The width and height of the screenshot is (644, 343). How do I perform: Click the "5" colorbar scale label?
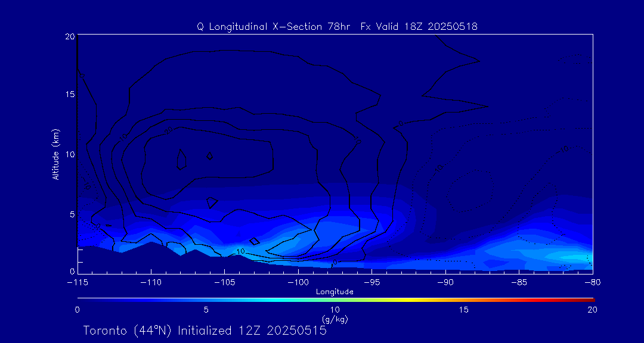tap(206, 310)
